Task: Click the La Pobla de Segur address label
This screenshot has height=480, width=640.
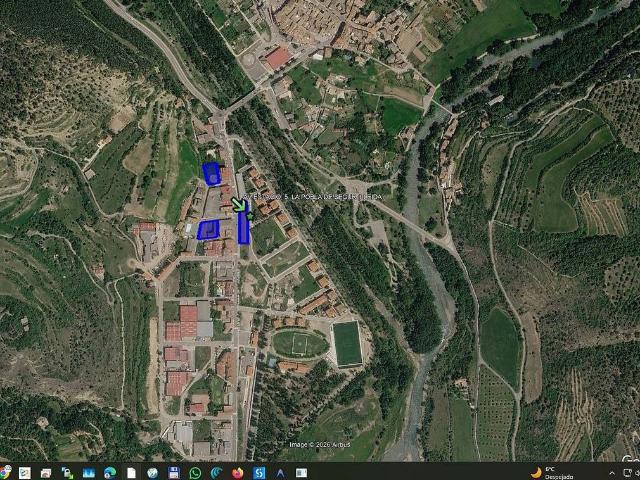Action: tap(313, 197)
